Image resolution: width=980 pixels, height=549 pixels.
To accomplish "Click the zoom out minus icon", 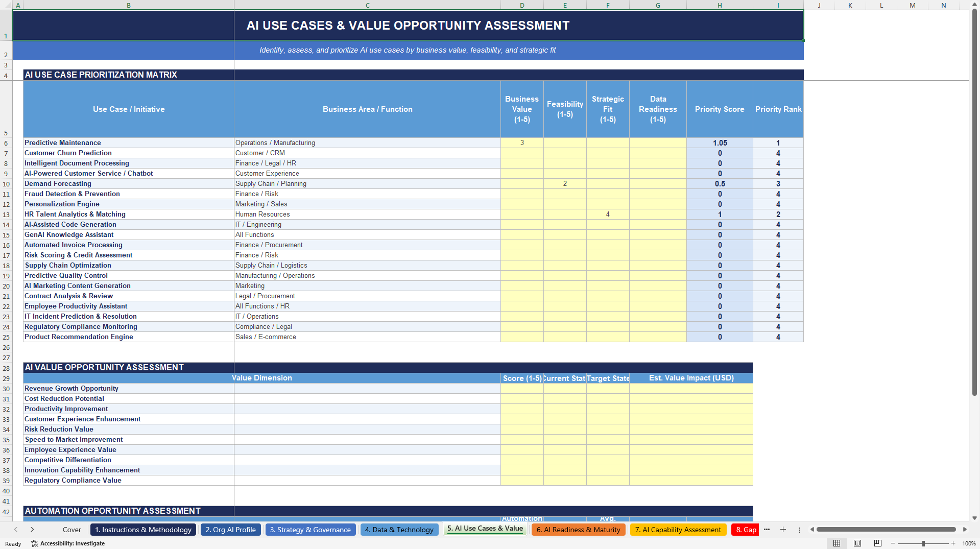I will pyautogui.click(x=893, y=543).
